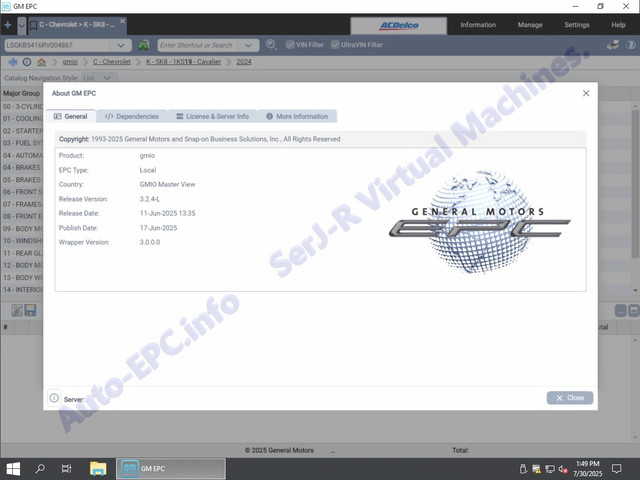Open the 2024 breadcrumb link
The image size is (640, 480).
click(244, 62)
